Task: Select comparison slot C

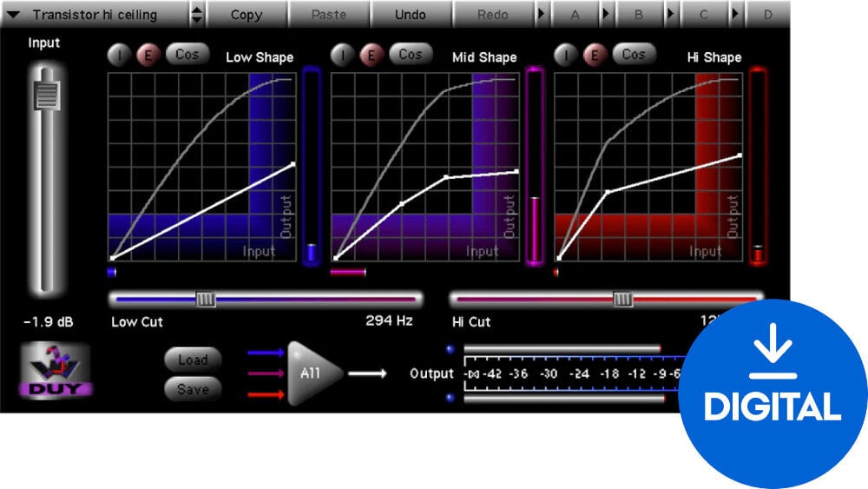Action: tap(704, 15)
